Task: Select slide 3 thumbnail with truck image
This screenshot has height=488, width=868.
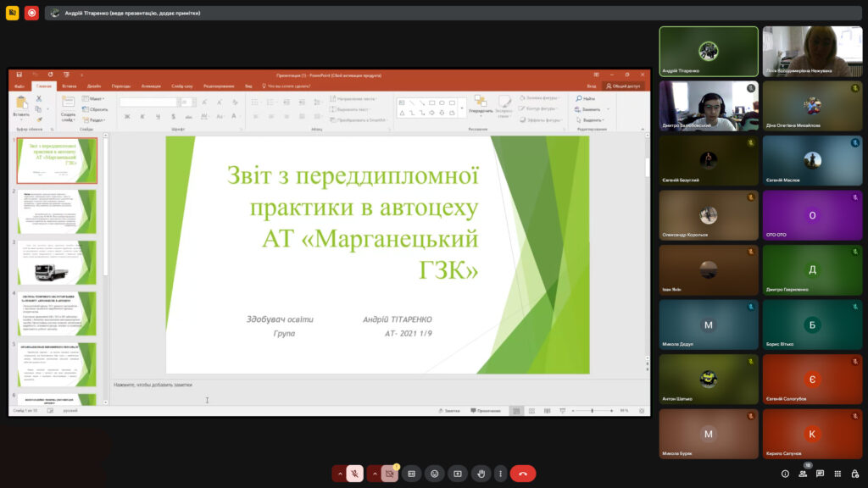Action: click(57, 263)
